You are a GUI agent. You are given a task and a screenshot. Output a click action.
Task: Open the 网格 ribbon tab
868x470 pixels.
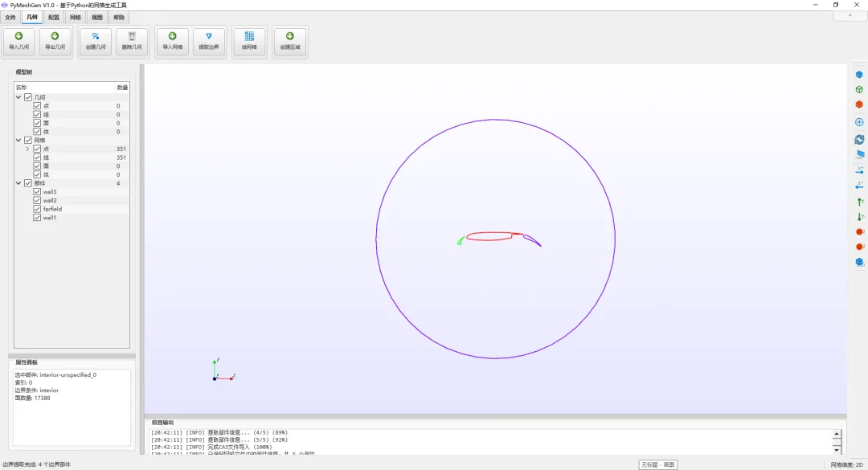[76, 18]
